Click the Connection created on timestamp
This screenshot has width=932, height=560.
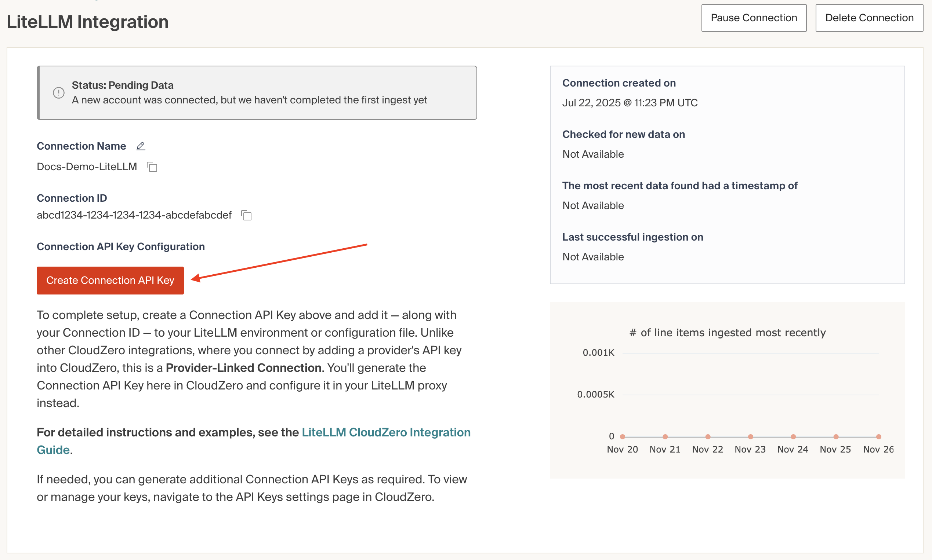click(x=630, y=103)
